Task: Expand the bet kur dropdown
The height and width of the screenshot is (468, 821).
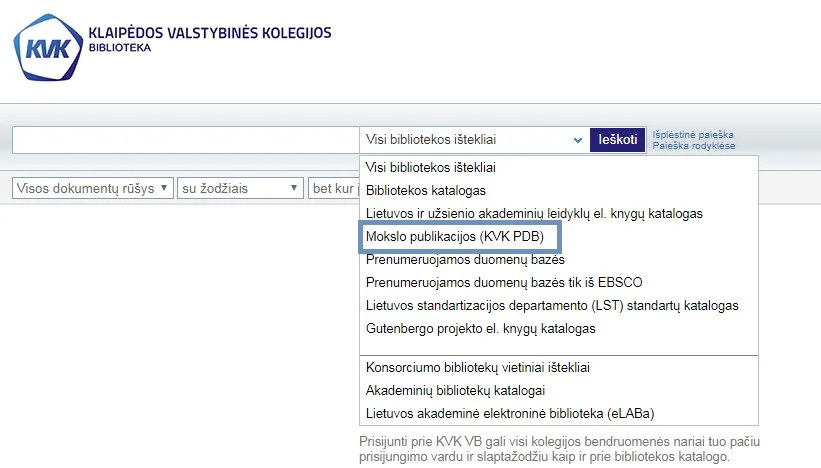Action: pos(334,188)
